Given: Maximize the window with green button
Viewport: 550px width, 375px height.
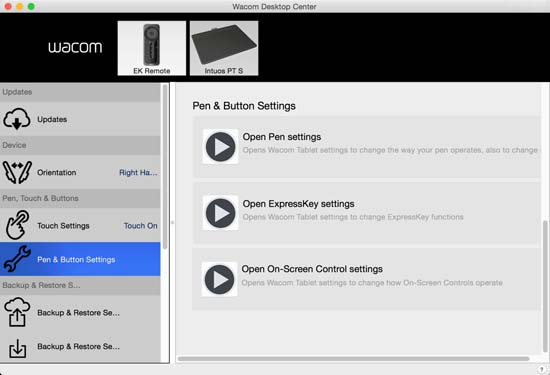Looking at the screenshot, I should pyautogui.click(x=31, y=6).
